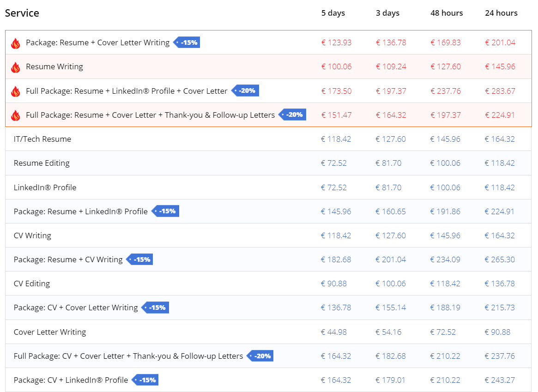Click flame icon beside Resume Writing
This screenshot has height=392, width=538.
click(x=15, y=67)
